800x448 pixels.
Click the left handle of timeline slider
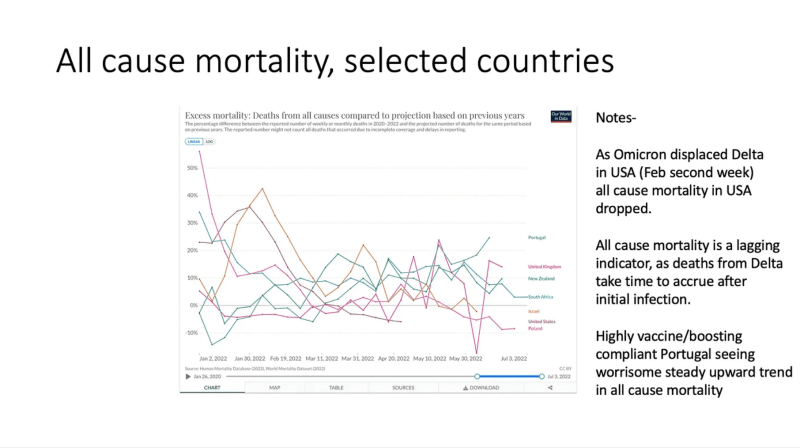[477, 377]
